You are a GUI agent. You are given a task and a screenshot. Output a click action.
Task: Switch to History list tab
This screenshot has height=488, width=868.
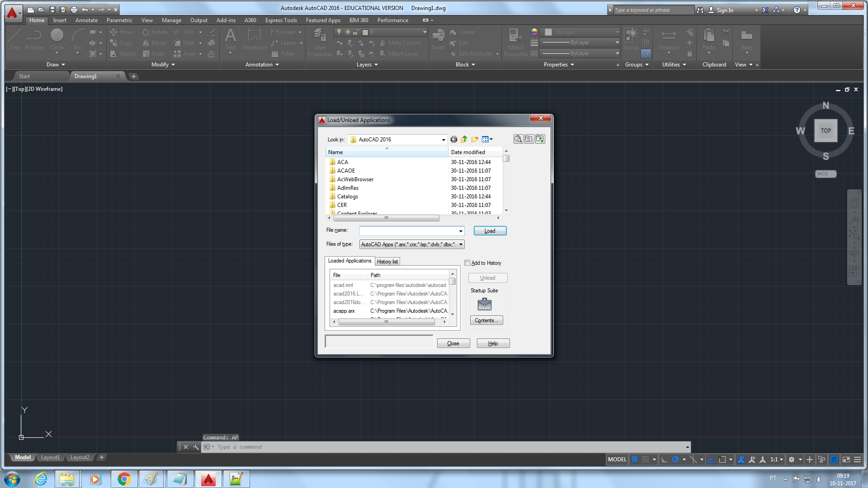click(387, 262)
